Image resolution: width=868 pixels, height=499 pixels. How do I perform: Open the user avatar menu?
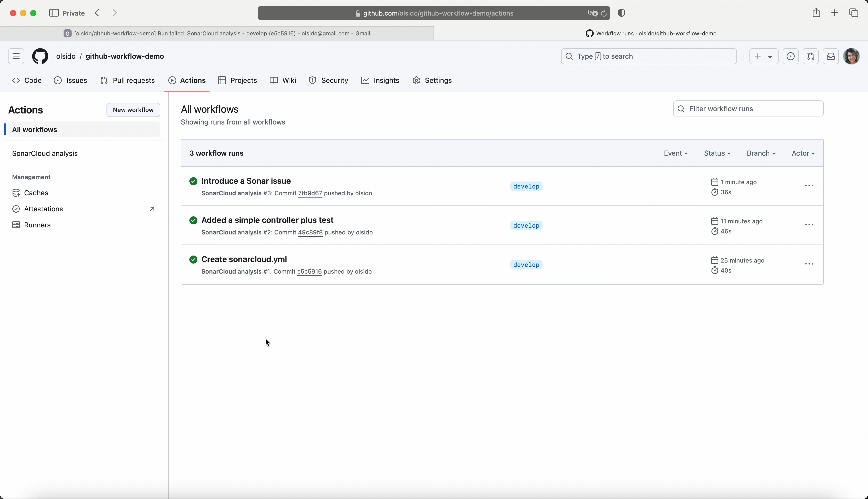tap(851, 56)
